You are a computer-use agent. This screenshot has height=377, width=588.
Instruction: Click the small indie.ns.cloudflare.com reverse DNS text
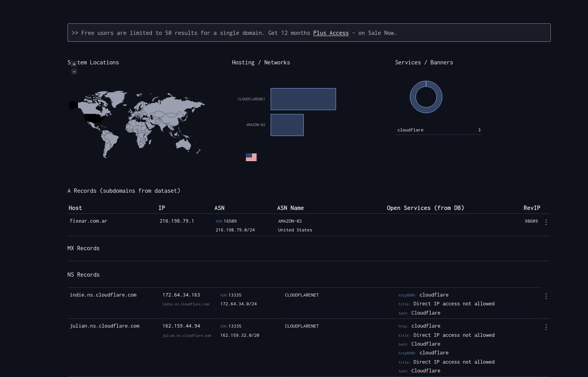[x=186, y=304]
